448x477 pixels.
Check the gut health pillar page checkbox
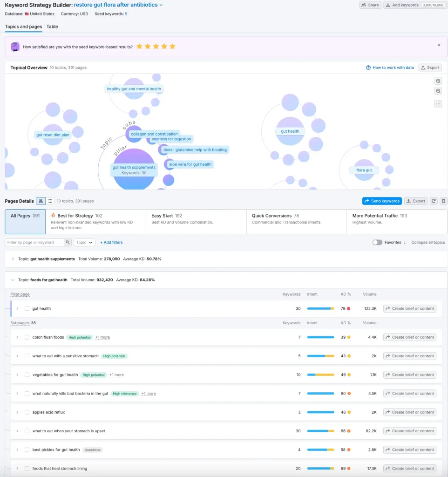27,308
